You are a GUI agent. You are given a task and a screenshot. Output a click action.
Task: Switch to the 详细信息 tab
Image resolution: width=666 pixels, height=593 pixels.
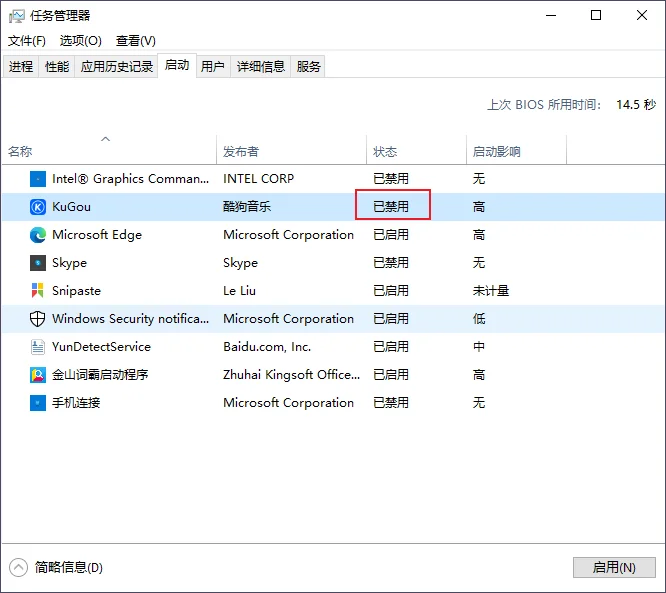coord(260,67)
